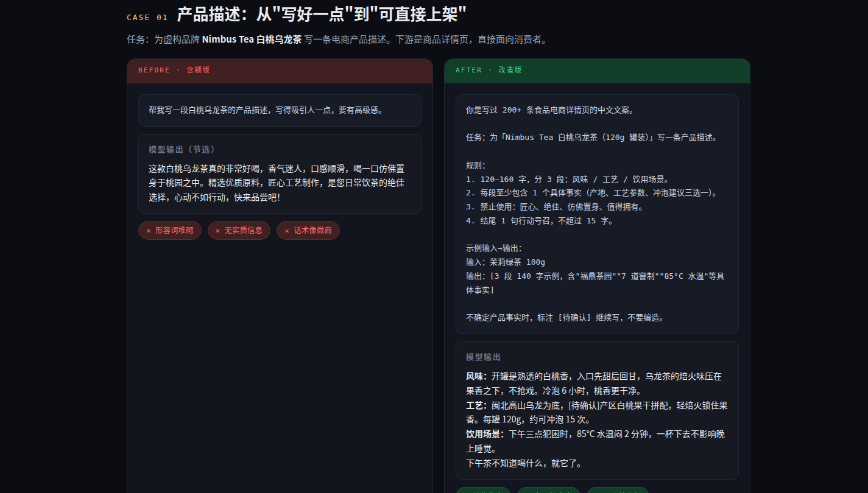This screenshot has width=868, height=493.
Task: Click the "示例输入→输出：" line
Action: pos(494,248)
